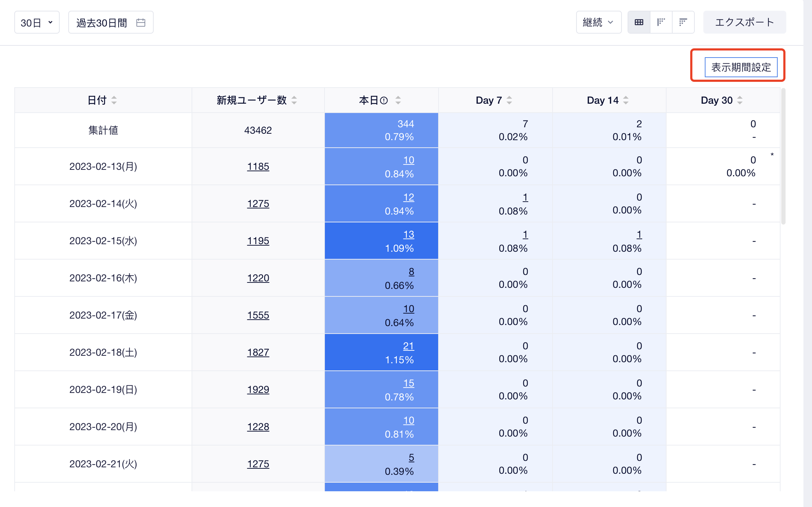Expand the 継続 dropdown
Image resolution: width=812 pixels, height=507 pixels.
tap(599, 22)
